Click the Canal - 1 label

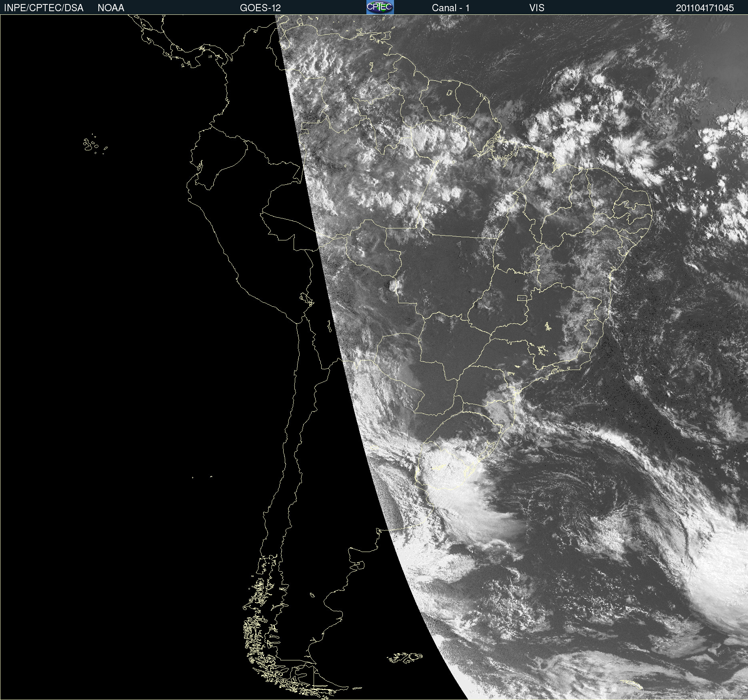451,8
